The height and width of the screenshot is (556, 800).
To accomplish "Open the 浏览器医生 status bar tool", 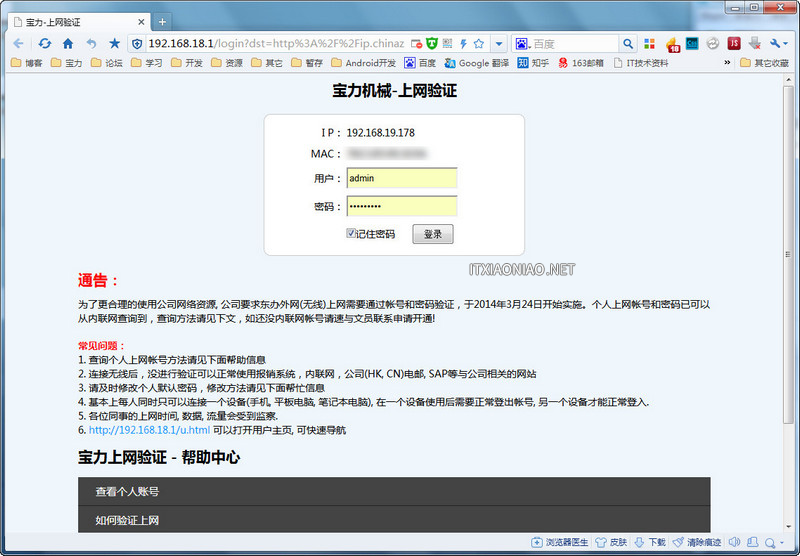I will (x=560, y=542).
